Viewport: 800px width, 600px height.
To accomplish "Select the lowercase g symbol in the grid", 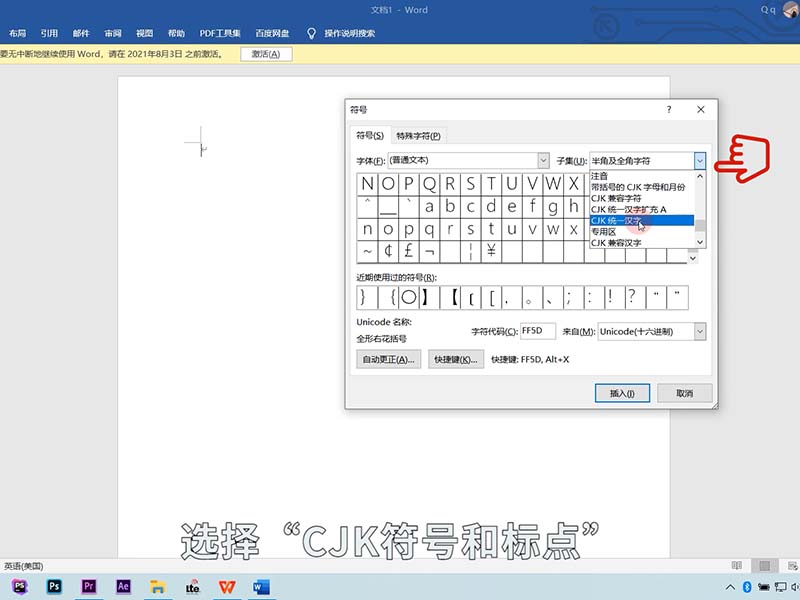I will pyautogui.click(x=553, y=206).
